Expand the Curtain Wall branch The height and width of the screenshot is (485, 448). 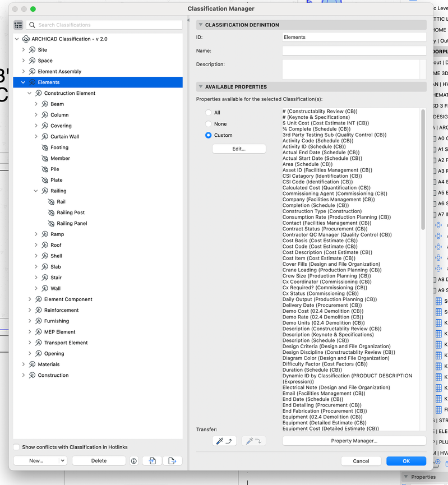[x=36, y=136]
